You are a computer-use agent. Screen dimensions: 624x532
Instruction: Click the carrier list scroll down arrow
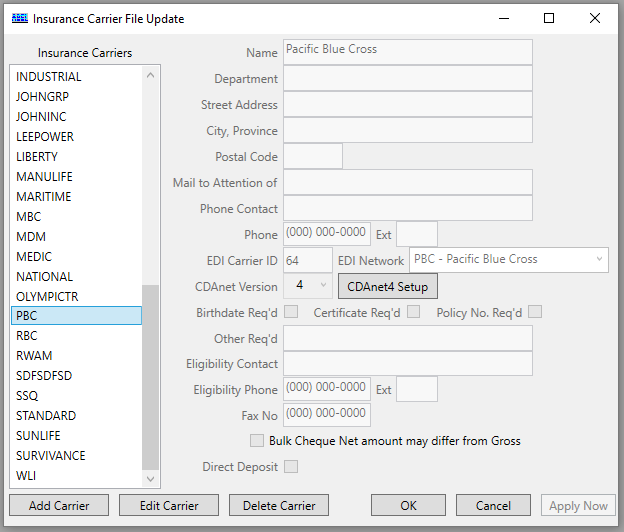point(150,479)
